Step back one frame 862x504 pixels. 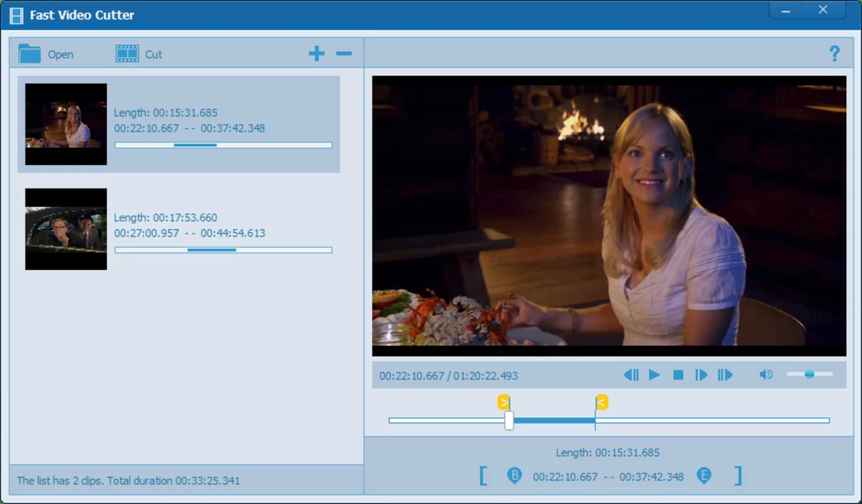[631, 375]
